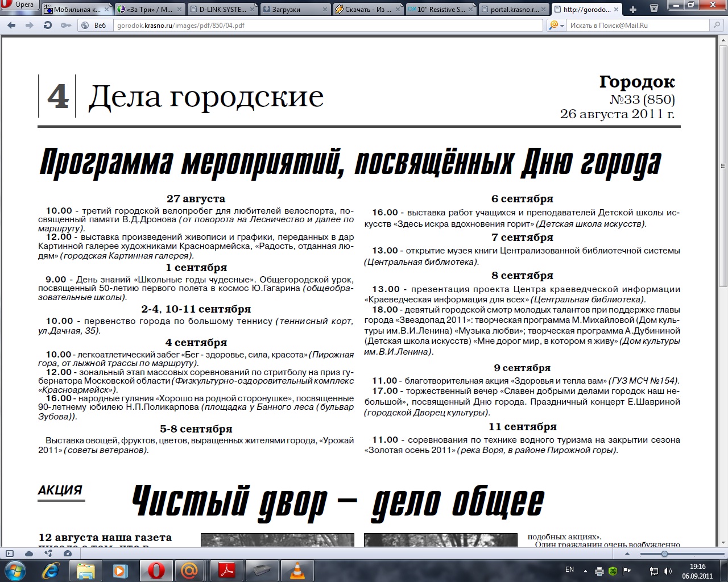Open the volume speaker tray icon

(x=667, y=571)
